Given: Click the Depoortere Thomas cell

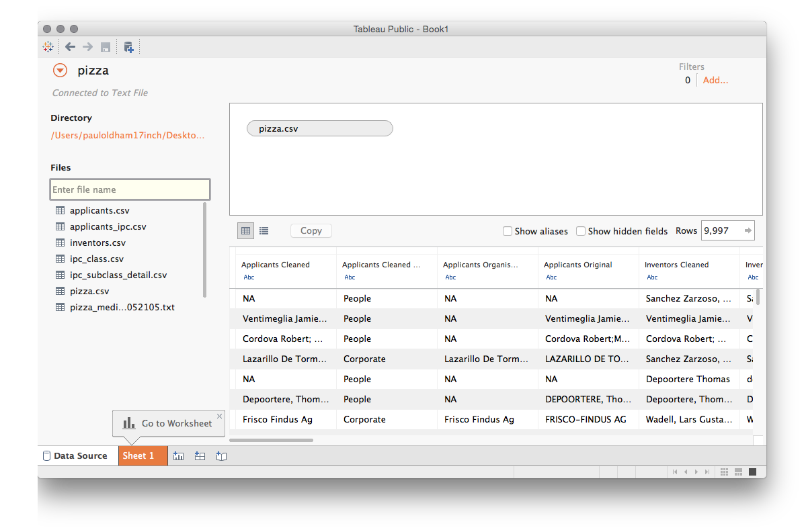Looking at the screenshot, I should [x=688, y=380].
